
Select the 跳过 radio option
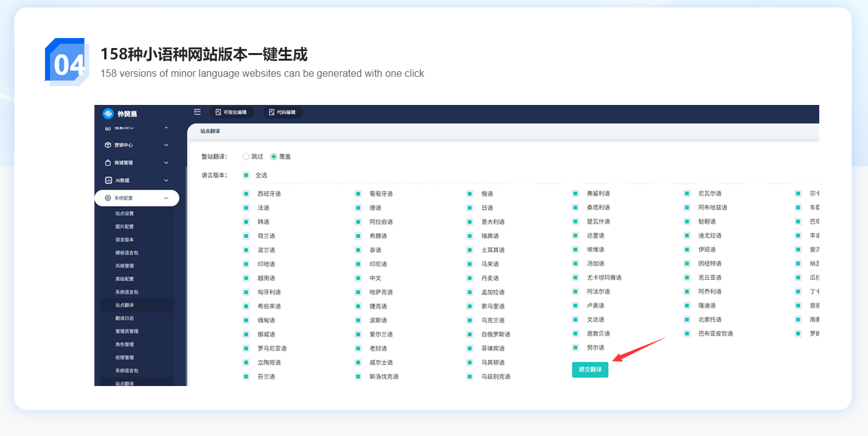point(246,157)
